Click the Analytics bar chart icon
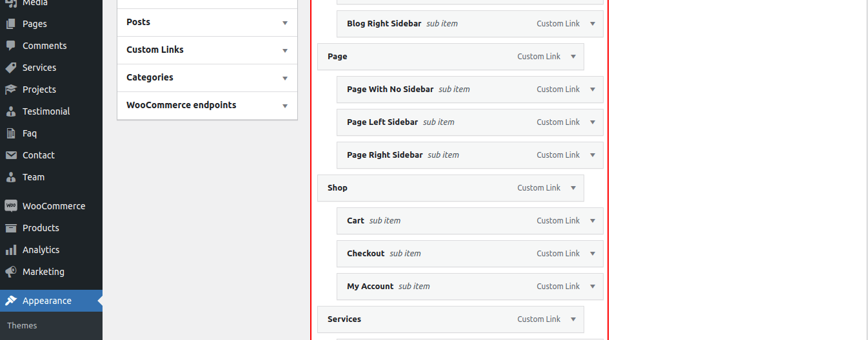This screenshot has width=868, height=340. pos(11,250)
